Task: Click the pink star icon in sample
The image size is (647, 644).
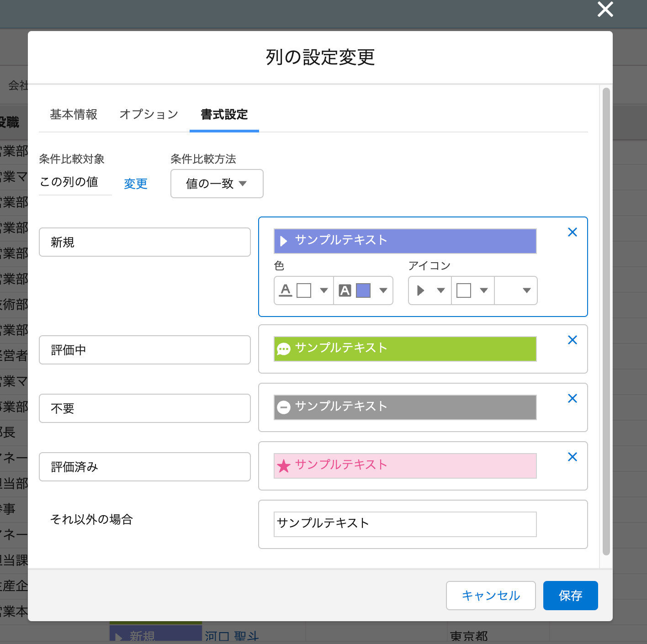Action: [x=284, y=466]
